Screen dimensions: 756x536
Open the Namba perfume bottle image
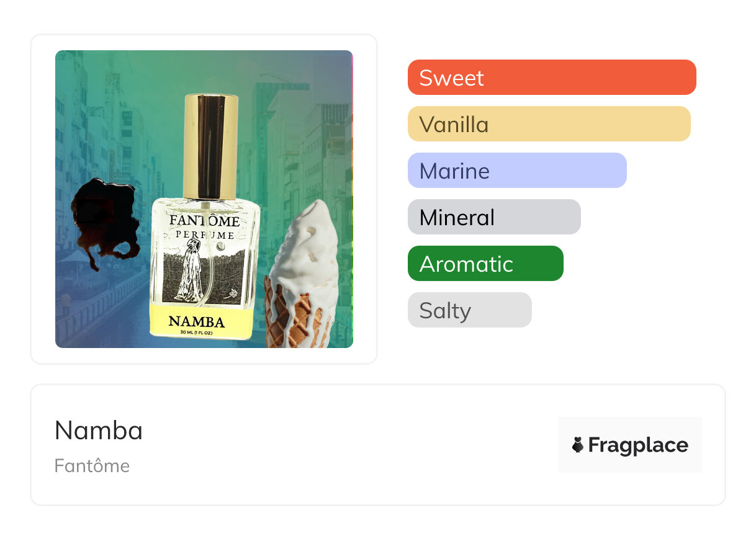(205, 217)
